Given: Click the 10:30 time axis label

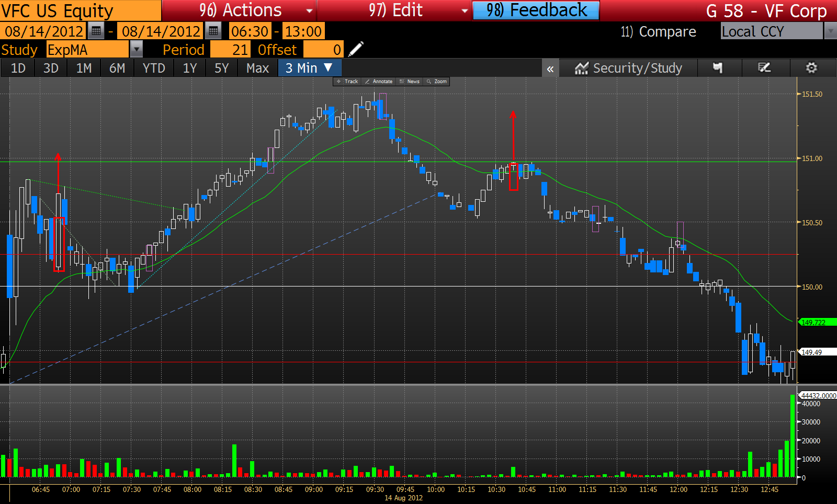Looking at the screenshot, I should tap(496, 490).
